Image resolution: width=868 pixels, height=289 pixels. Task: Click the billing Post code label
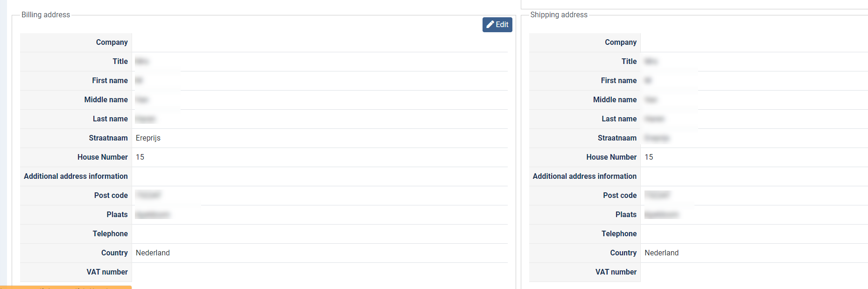point(111,196)
